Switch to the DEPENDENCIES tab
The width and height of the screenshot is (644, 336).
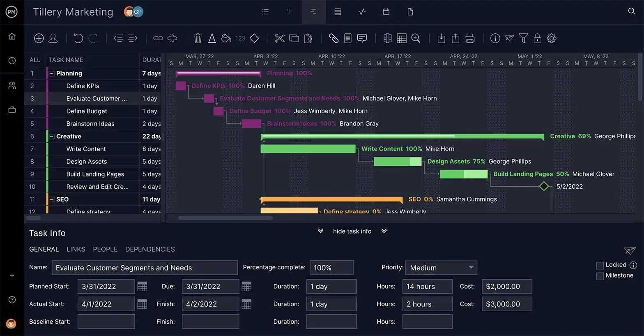pyautogui.click(x=150, y=249)
